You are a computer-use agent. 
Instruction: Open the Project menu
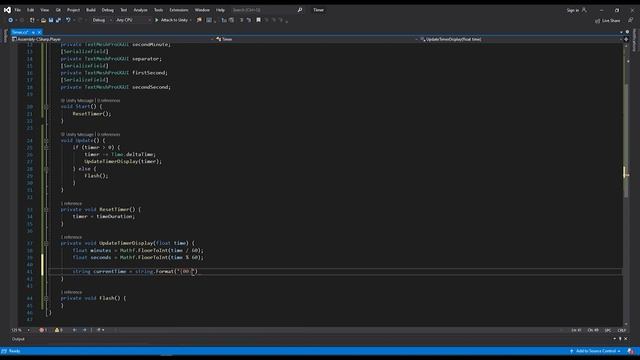pyautogui.click(x=73, y=10)
